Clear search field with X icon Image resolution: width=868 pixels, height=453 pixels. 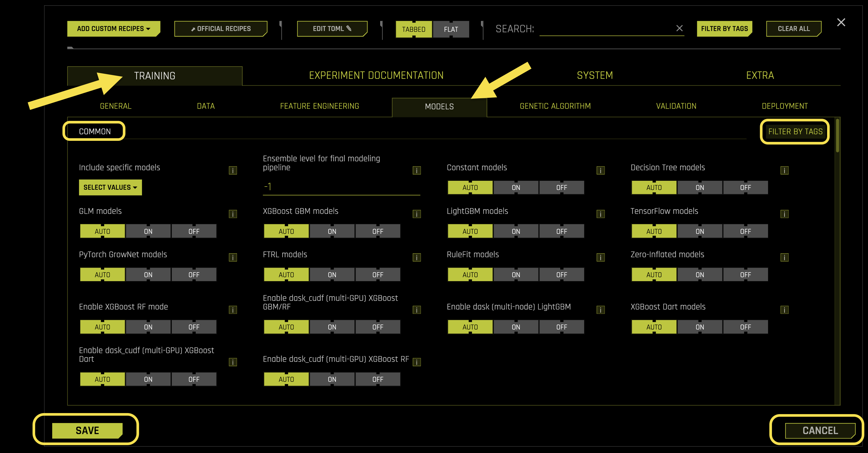679,28
